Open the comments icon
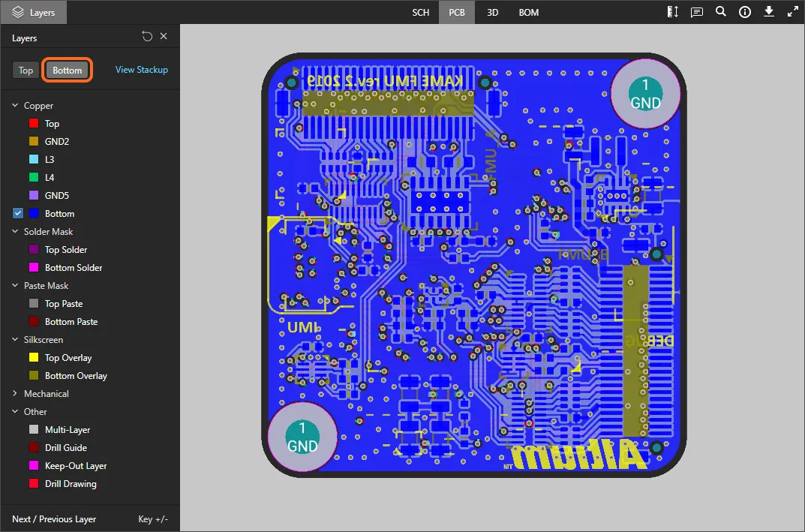 point(697,12)
